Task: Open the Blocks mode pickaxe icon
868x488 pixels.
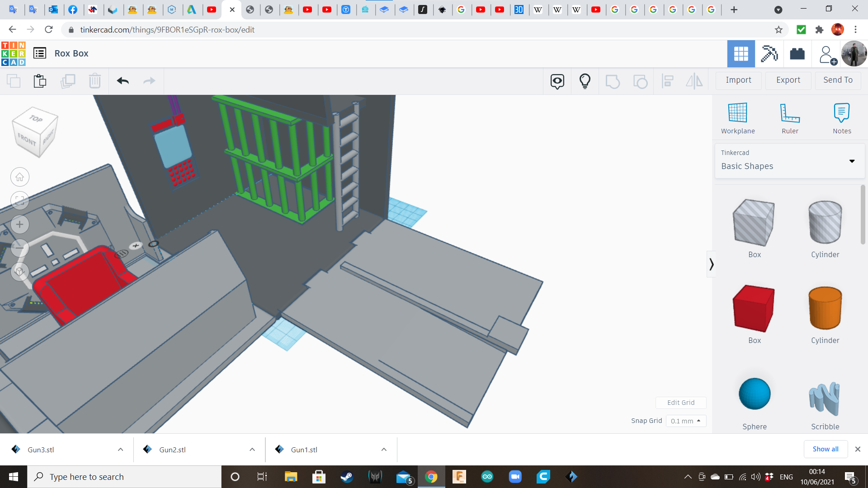Action: click(x=769, y=54)
